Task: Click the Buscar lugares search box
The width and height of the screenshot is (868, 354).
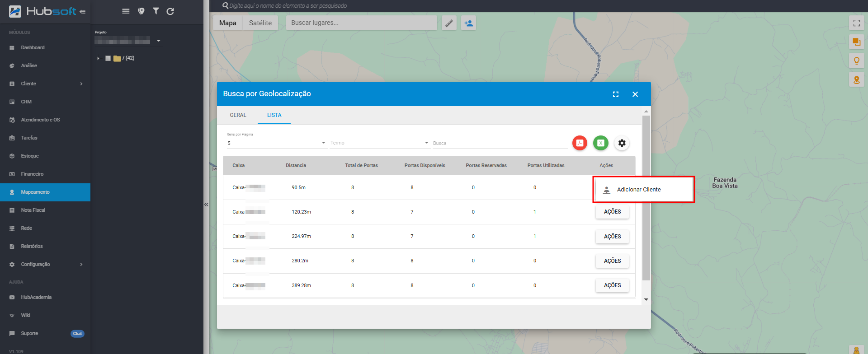Action: pyautogui.click(x=362, y=23)
